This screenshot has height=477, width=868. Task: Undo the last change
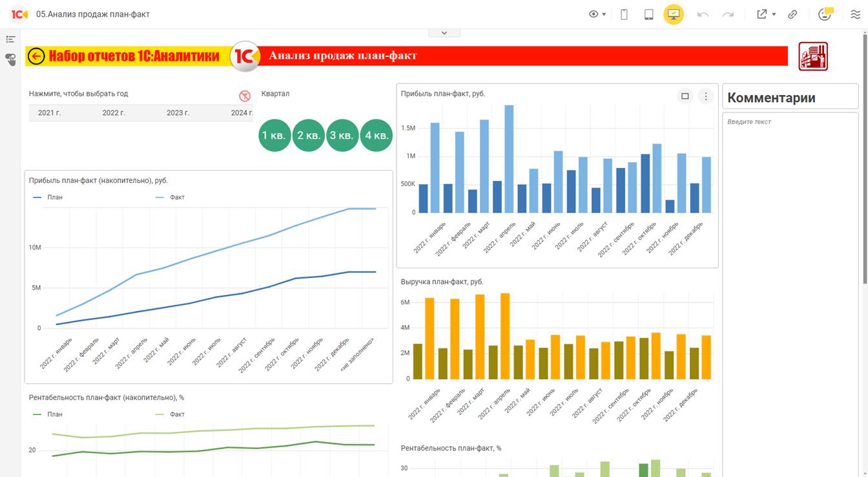pyautogui.click(x=703, y=14)
